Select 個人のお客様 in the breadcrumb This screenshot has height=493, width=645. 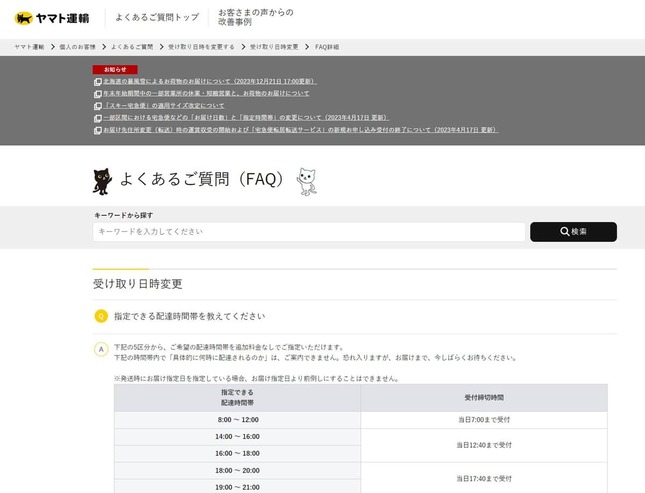(x=77, y=47)
